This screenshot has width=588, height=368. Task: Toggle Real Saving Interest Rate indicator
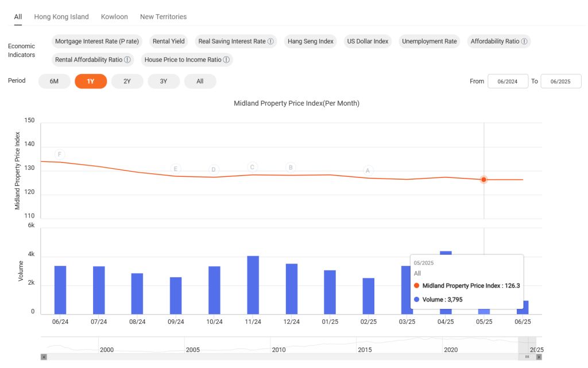[x=236, y=41]
